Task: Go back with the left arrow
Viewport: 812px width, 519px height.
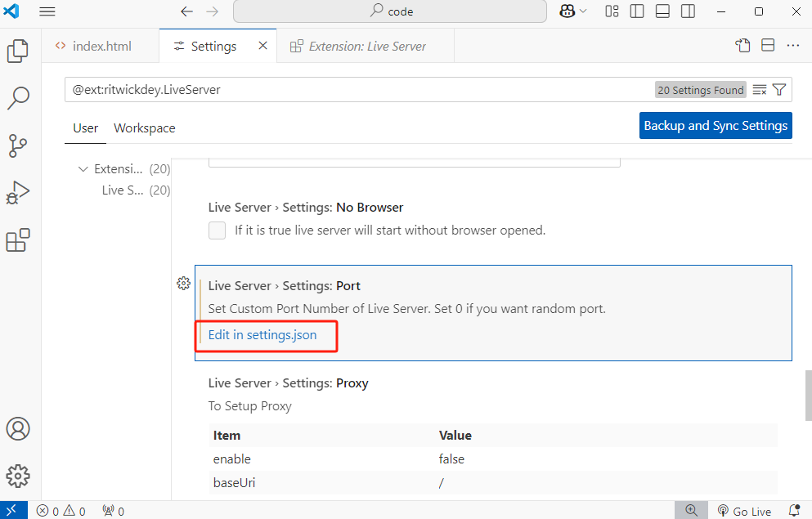Action: [x=187, y=11]
